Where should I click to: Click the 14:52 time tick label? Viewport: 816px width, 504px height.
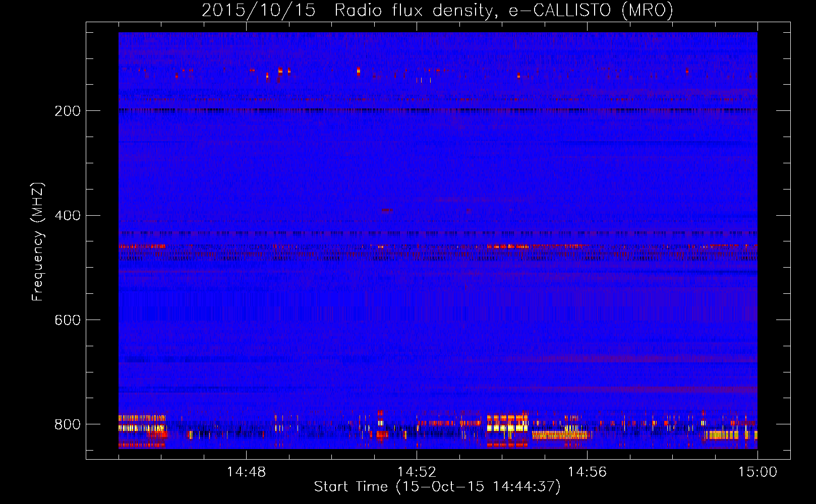[x=417, y=472]
